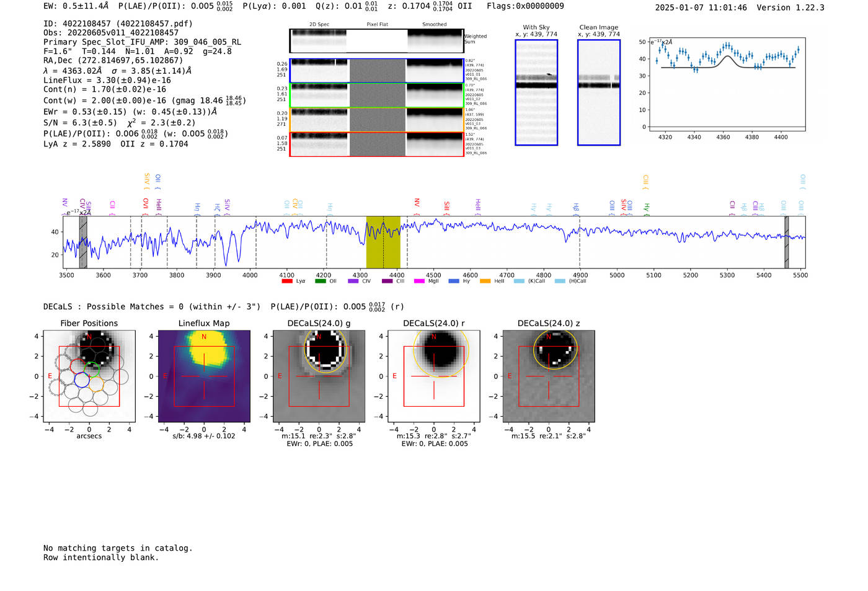This screenshot has height=591, width=868.
Task: Click the green-framed fiber spectrum row
Action: coord(376,96)
